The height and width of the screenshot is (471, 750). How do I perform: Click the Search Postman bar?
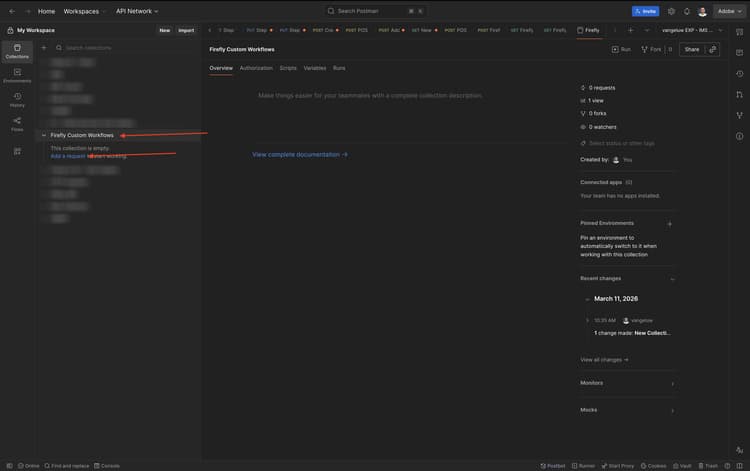click(x=375, y=11)
